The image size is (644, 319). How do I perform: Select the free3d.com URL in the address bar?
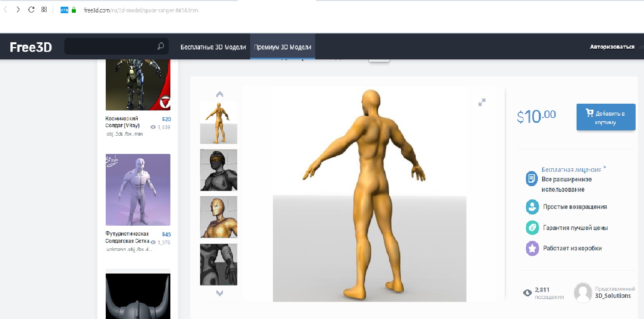[x=141, y=10]
